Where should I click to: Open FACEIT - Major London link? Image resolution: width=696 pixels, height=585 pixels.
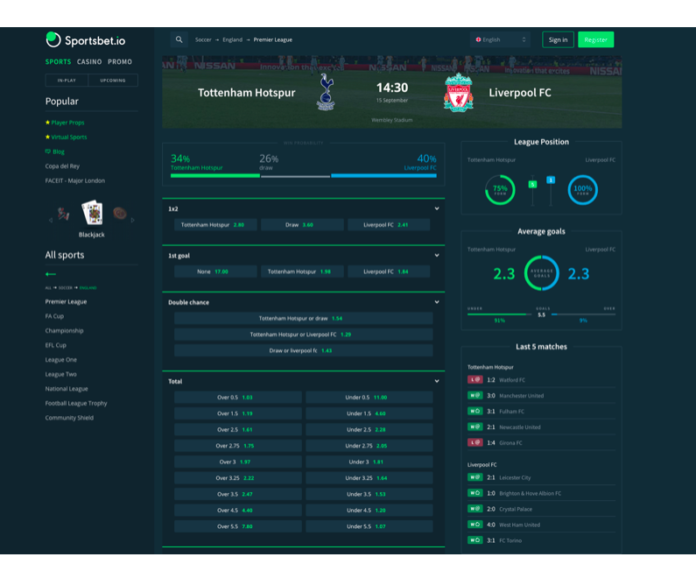point(75,181)
